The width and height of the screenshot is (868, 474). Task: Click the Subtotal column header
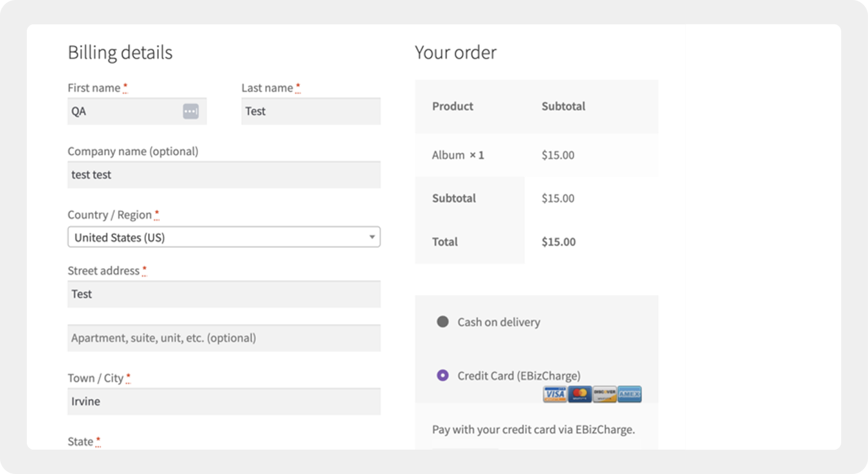[563, 106]
